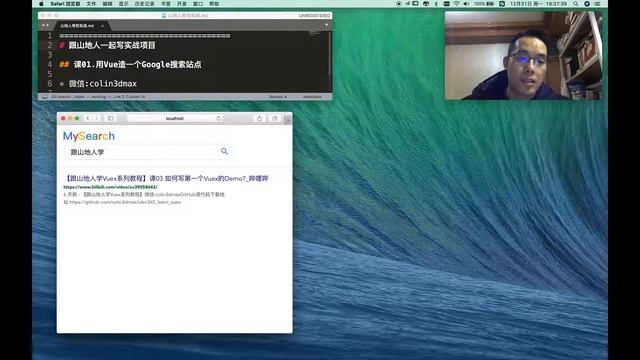
Task: Open the Sublime Text tab list dropdown arrow
Action: (x=326, y=25)
